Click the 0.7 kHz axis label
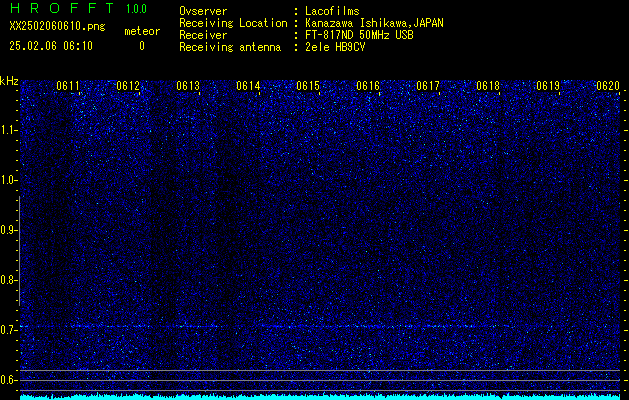Image resolution: width=629 pixels, height=400 pixels. point(8,330)
